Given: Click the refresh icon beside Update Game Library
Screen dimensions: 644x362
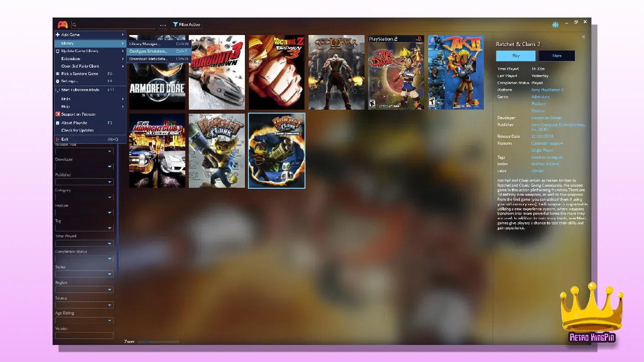Looking at the screenshot, I should [58, 51].
